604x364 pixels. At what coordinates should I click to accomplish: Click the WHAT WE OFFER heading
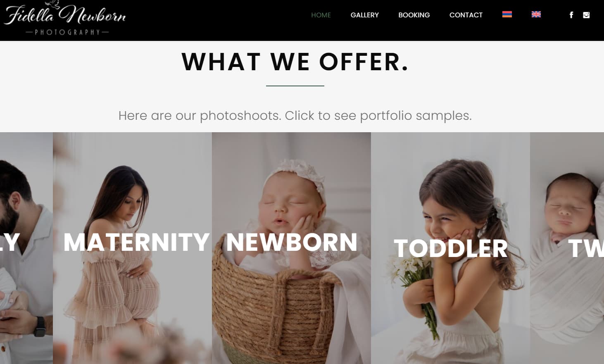tap(295, 62)
